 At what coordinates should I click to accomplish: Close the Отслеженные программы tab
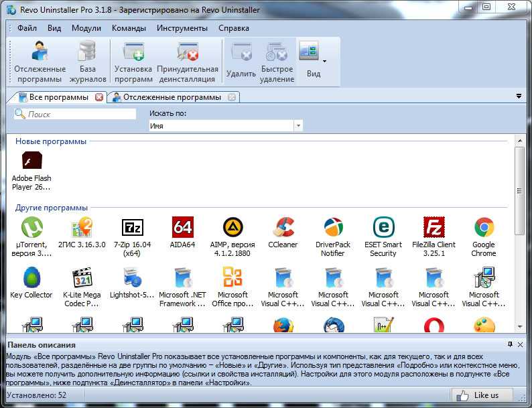pos(232,97)
